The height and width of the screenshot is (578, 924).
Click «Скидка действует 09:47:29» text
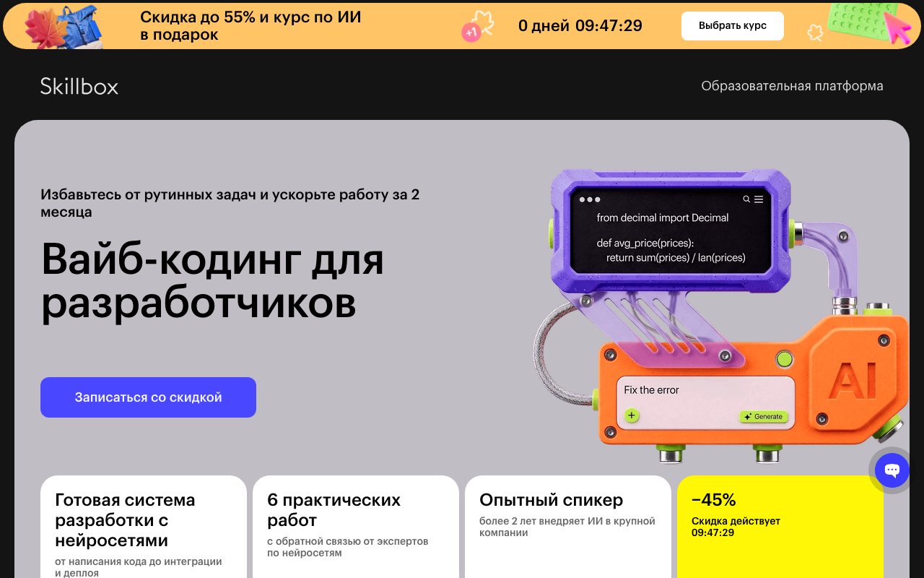point(736,527)
